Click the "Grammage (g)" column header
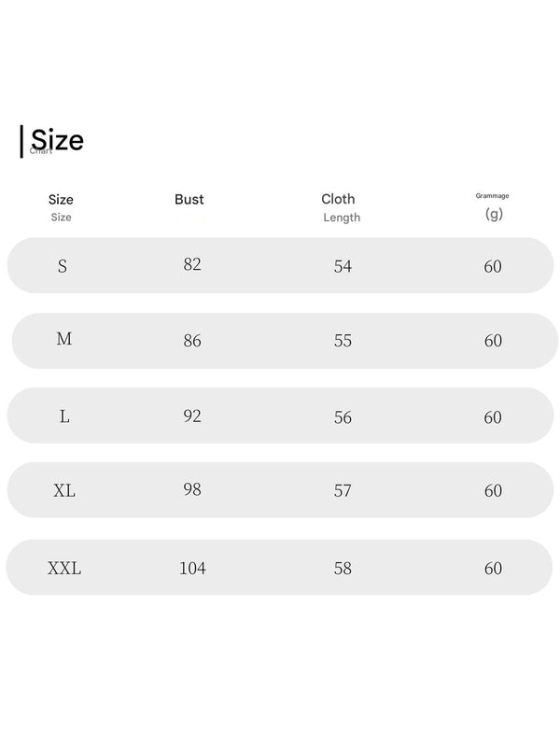The height and width of the screenshot is (747, 560). coord(493,206)
